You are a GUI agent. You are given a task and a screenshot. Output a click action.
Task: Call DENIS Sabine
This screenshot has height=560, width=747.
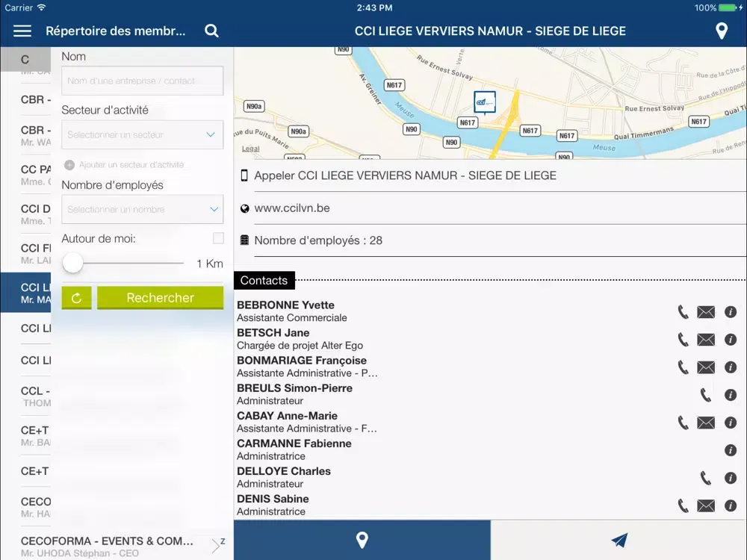click(x=684, y=505)
